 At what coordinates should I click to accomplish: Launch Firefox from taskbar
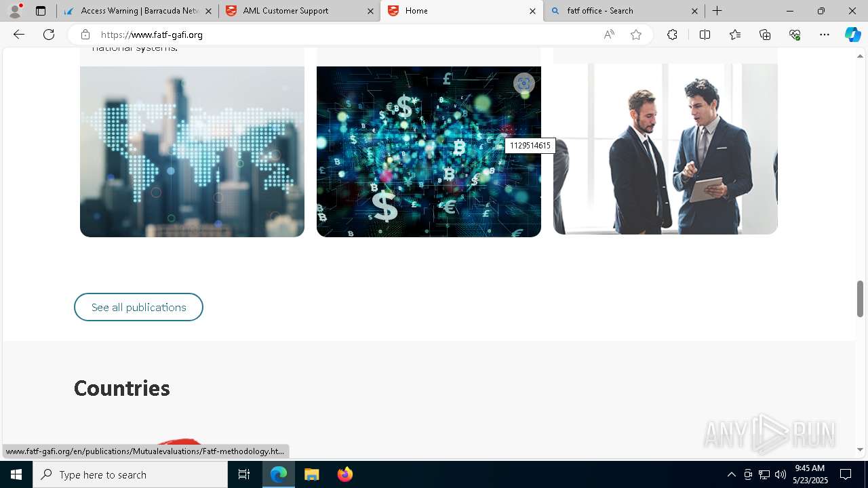344,474
